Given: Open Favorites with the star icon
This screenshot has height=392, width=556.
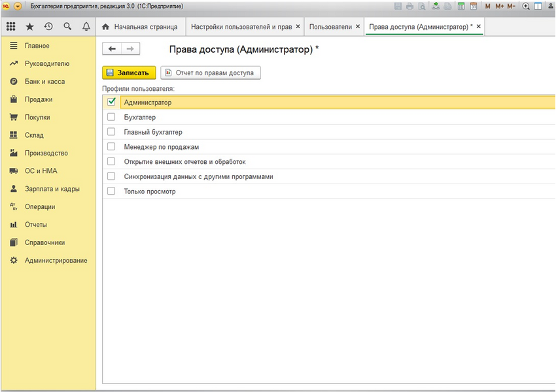Looking at the screenshot, I should [x=29, y=27].
